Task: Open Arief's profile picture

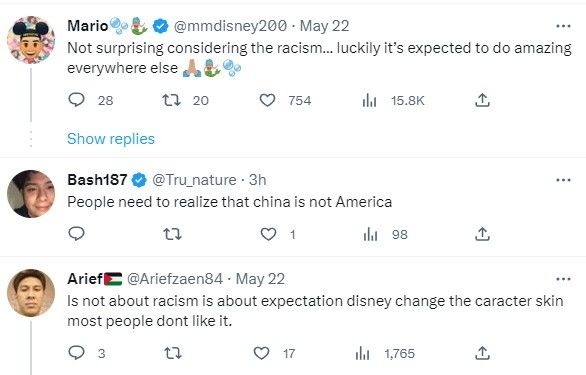Action: coord(31,293)
